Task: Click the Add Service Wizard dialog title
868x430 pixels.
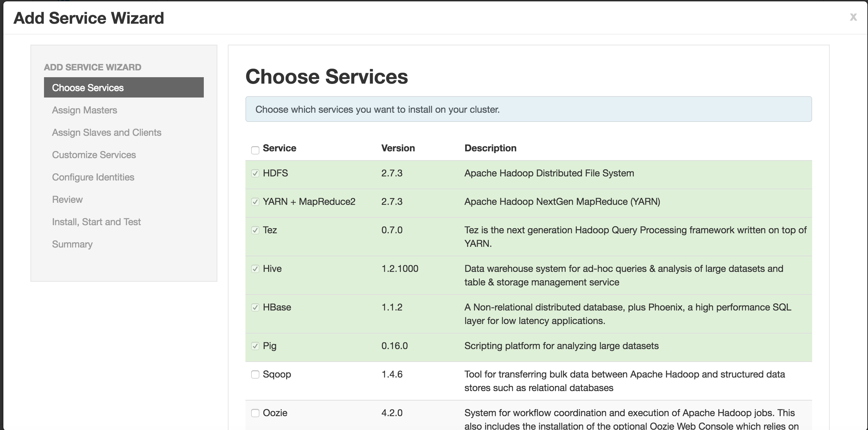Action: (89, 18)
